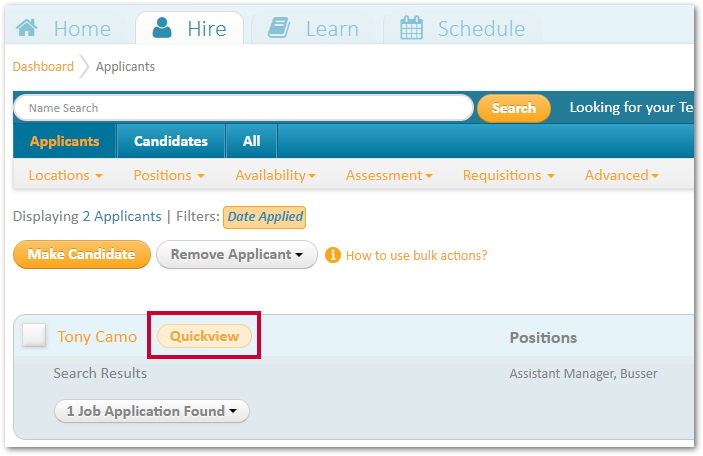Select the Tony Camo applicant checkbox

pos(34,335)
